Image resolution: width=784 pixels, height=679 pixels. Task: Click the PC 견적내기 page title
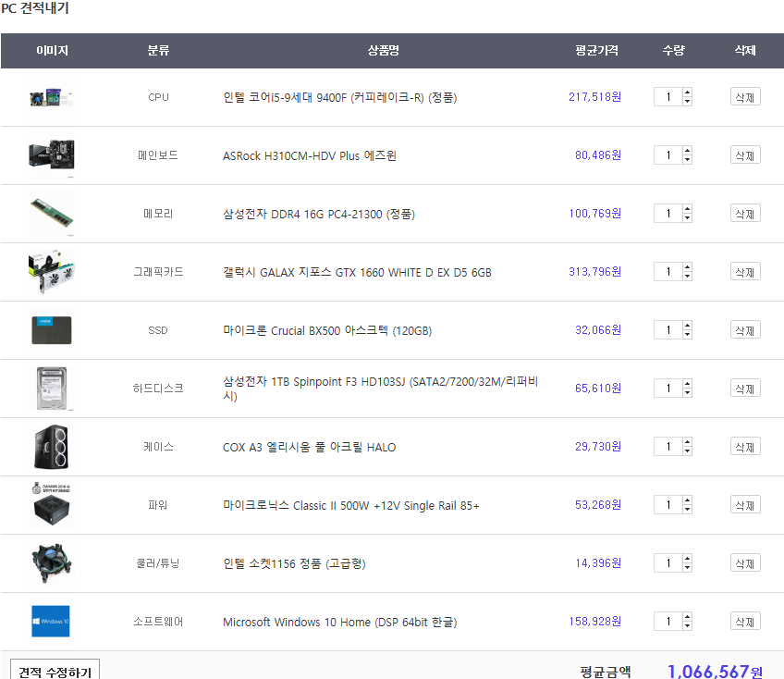(35, 8)
